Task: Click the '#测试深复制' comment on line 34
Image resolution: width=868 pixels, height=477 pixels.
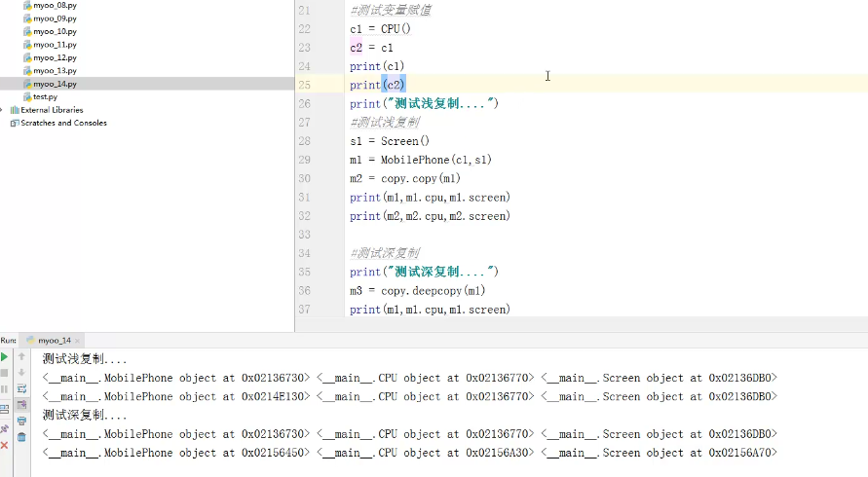Action: pyautogui.click(x=385, y=253)
